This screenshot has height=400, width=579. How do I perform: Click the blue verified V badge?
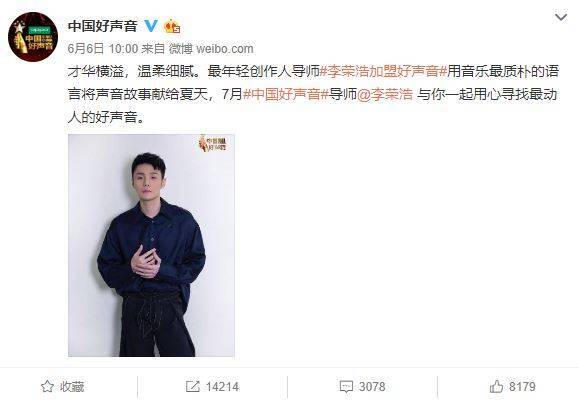151,26
